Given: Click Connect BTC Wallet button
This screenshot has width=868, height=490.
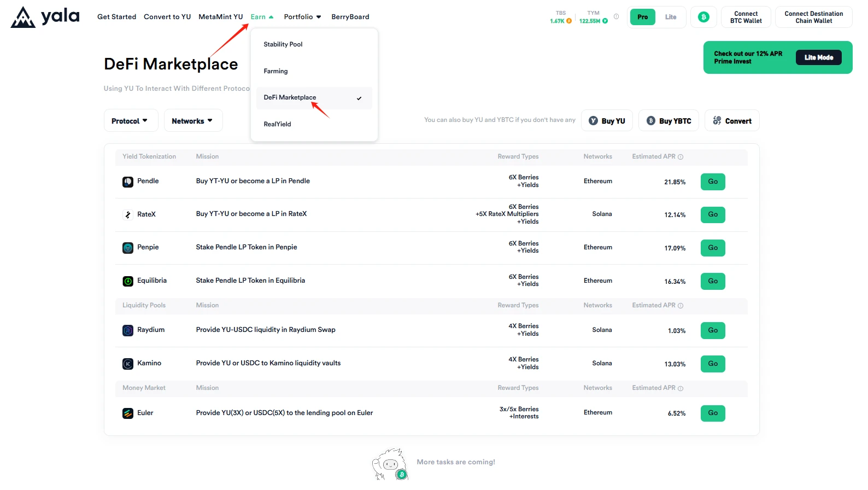Looking at the screenshot, I should (x=746, y=17).
